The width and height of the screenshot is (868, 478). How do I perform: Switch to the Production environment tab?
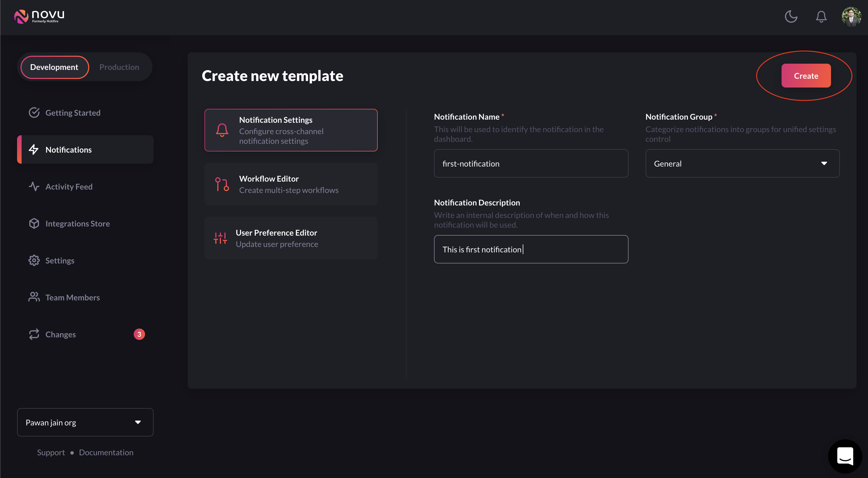coord(119,66)
